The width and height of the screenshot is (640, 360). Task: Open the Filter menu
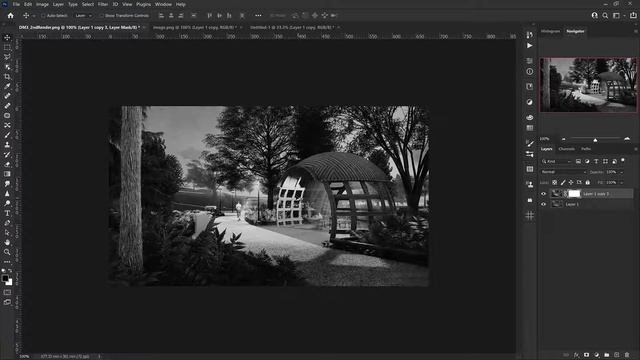pos(103,4)
